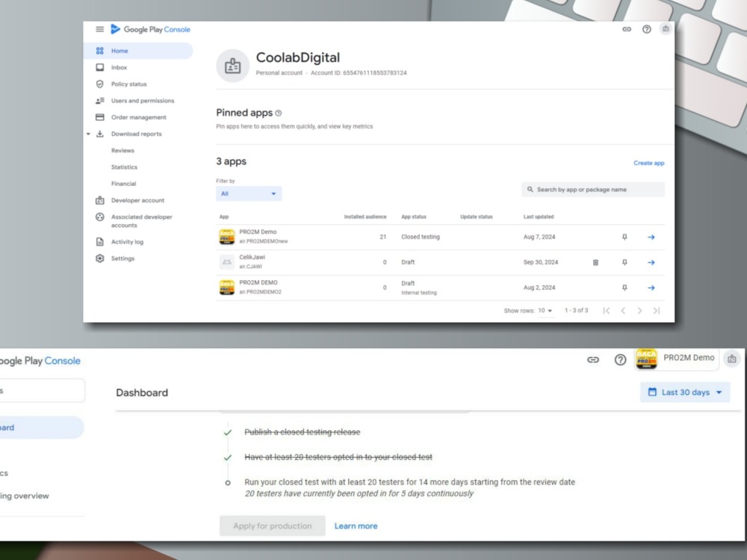Click the Last updated column header
This screenshot has height=560, width=747.
click(x=539, y=217)
